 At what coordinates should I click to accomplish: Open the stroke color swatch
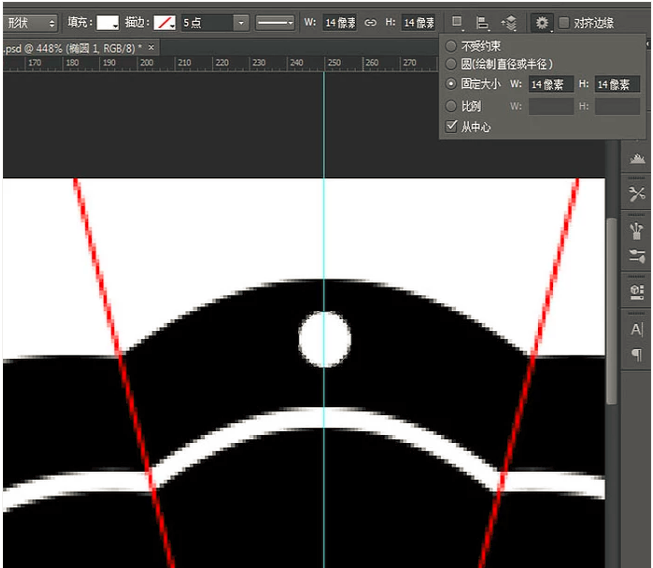pos(164,22)
